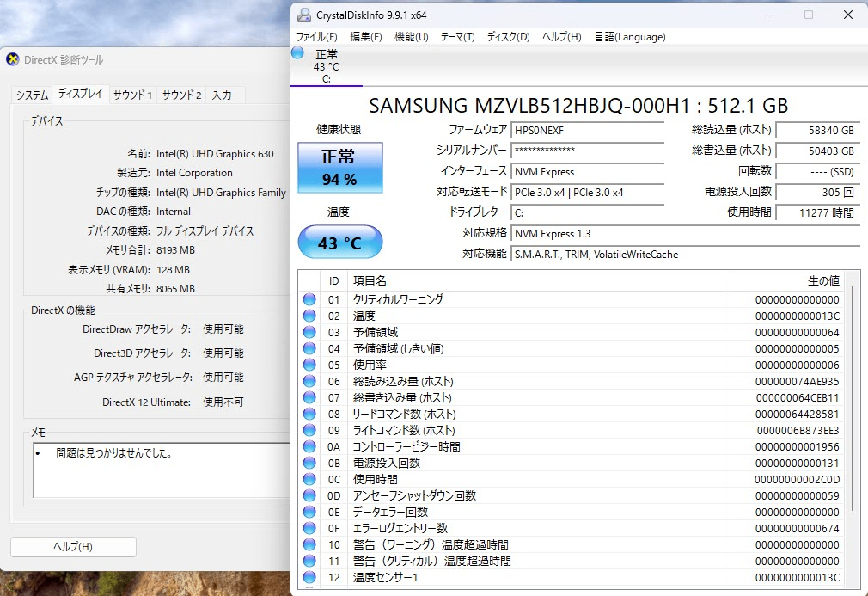This screenshot has height=596, width=868.
Task: Open the テーマ(T) menu
Action: (x=457, y=37)
